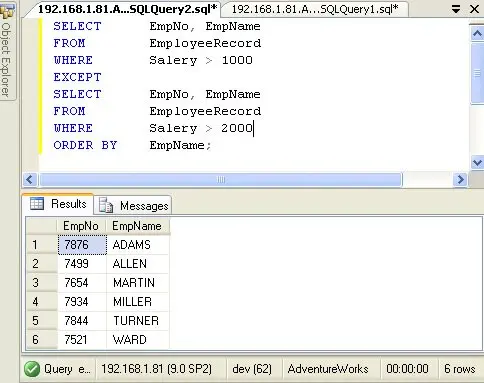Viewport: 484px width, 383px height.
Task: Select row header 5 in results
Action: click(42, 321)
